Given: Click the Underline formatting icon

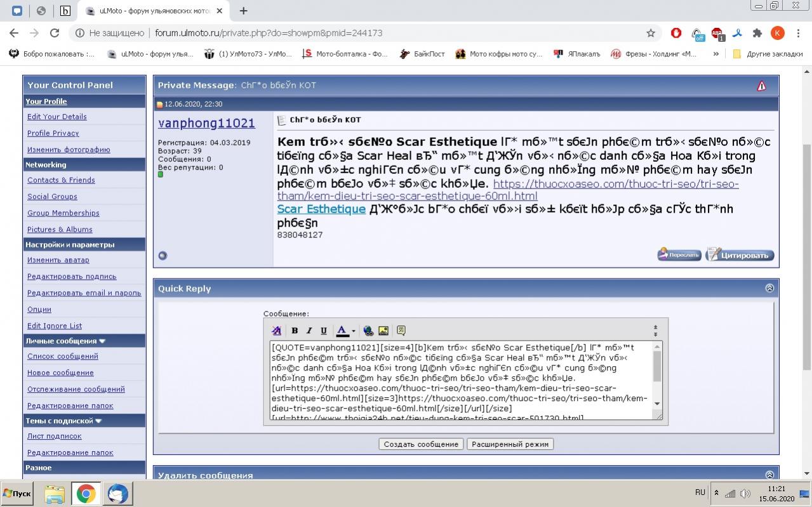Looking at the screenshot, I should [324, 331].
